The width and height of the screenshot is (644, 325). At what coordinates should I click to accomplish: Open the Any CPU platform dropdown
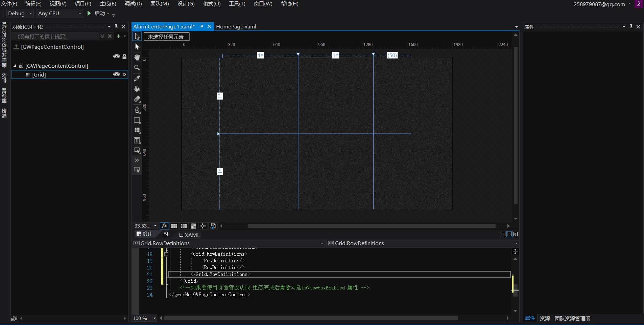(x=60, y=14)
